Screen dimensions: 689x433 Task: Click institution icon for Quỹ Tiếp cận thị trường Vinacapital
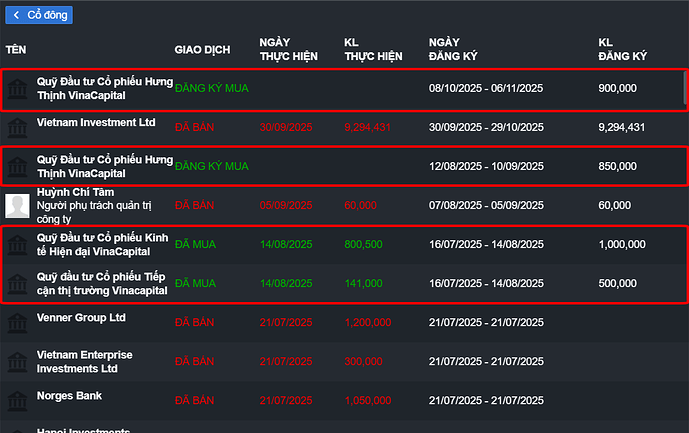tap(17, 284)
